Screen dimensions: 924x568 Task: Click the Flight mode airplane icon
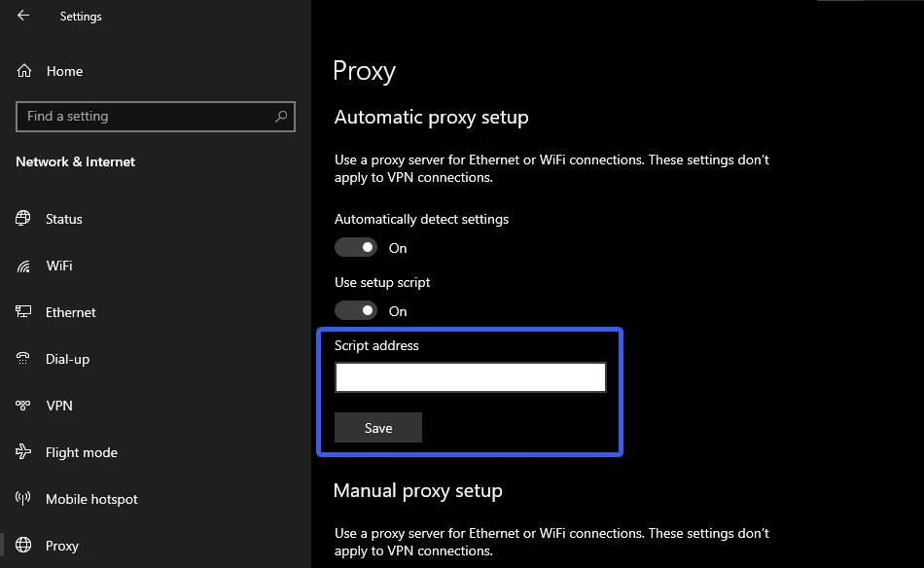[x=24, y=452]
